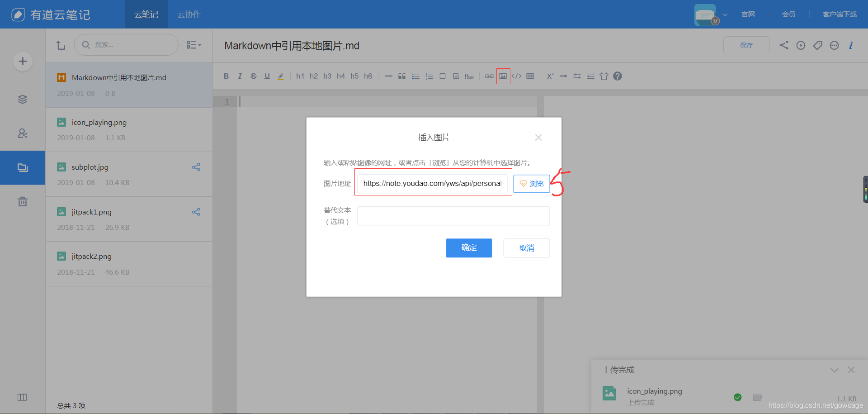Open the more options ellipsis
Screen dimensions: 868x414
pyautogui.click(x=835, y=45)
